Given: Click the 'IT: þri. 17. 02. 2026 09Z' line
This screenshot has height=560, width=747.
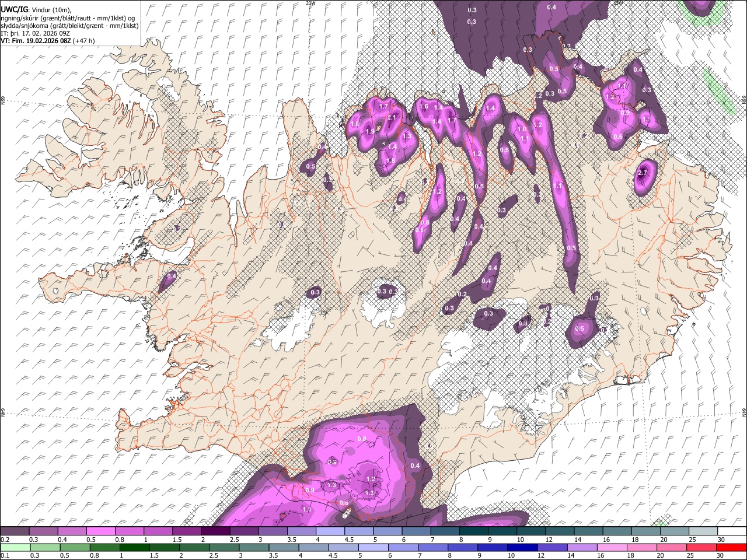Looking at the screenshot, I should pyautogui.click(x=36, y=33).
